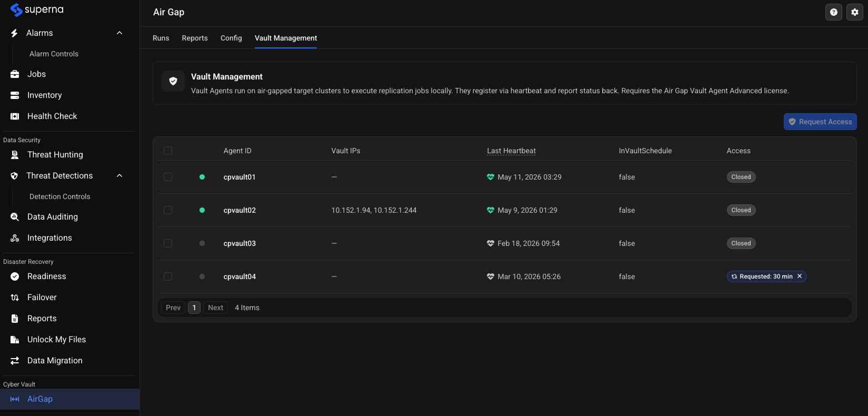Click the Superna logo

[x=37, y=10]
